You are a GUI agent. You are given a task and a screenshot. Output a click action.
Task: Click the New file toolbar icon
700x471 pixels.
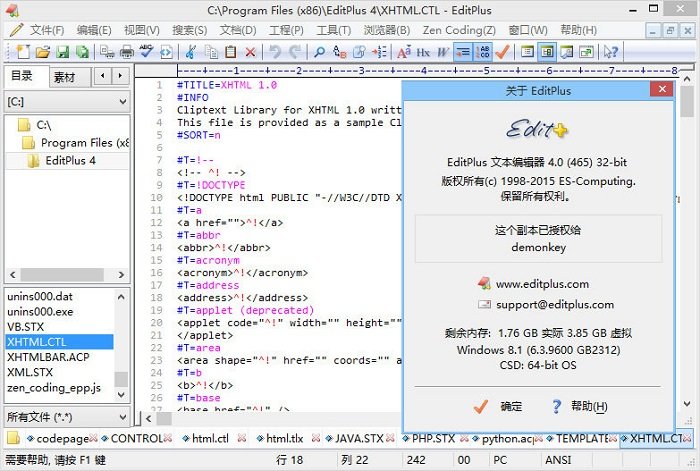(17, 51)
